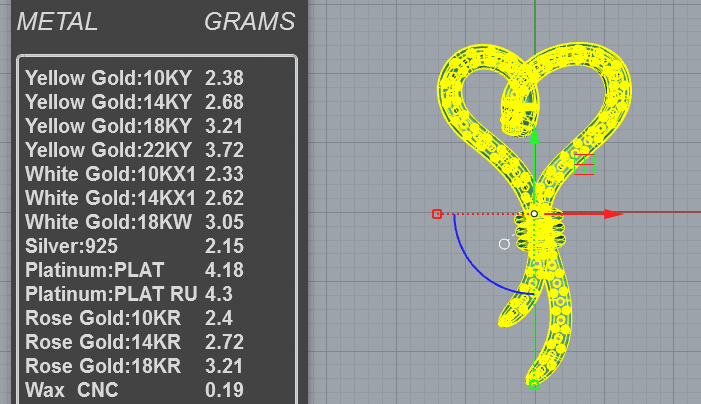Click the red X-axis gumball arrow
The image size is (701, 404).
(612, 214)
